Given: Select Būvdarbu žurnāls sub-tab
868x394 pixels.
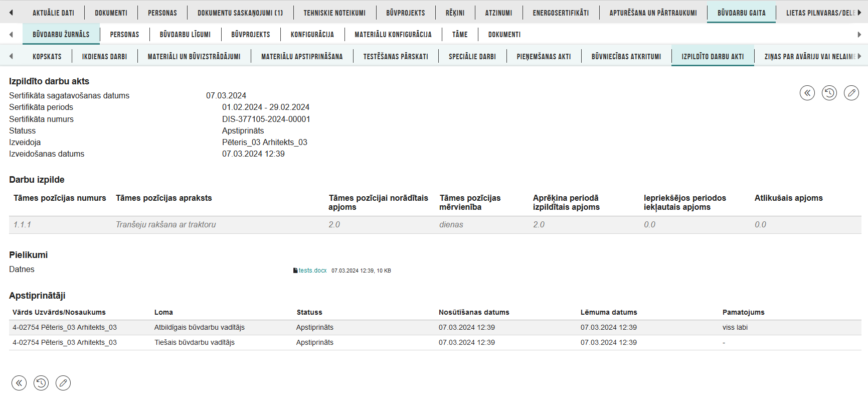Looking at the screenshot, I should [61, 34].
